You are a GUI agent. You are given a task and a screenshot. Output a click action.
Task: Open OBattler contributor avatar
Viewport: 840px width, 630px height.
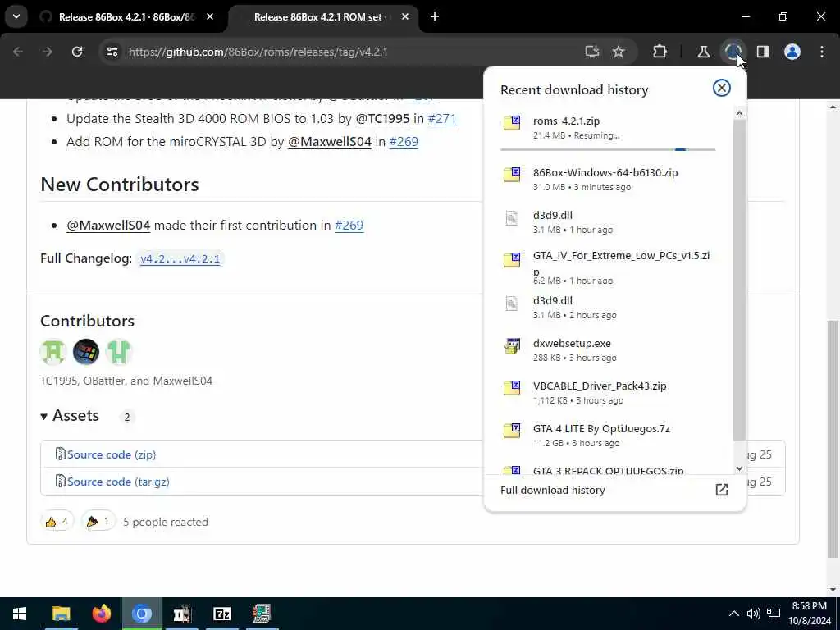click(x=85, y=352)
